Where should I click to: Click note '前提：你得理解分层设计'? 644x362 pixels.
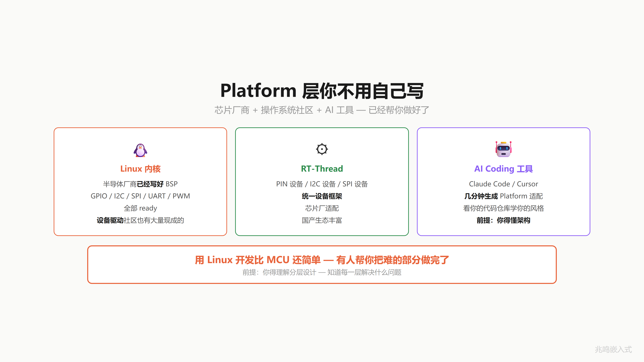pyautogui.click(x=279, y=272)
